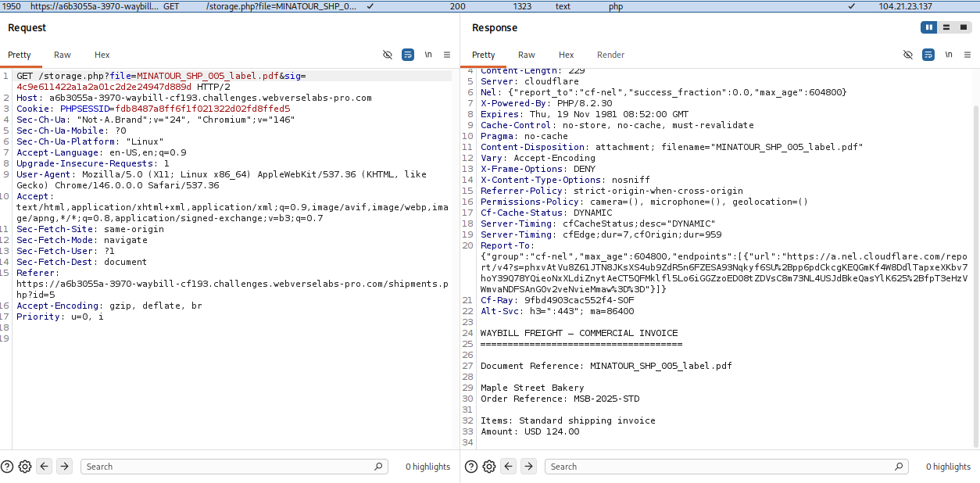The image size is (980, 483).
Task: Click 'Priority: u=0, i' line in request
Action: 60,317
